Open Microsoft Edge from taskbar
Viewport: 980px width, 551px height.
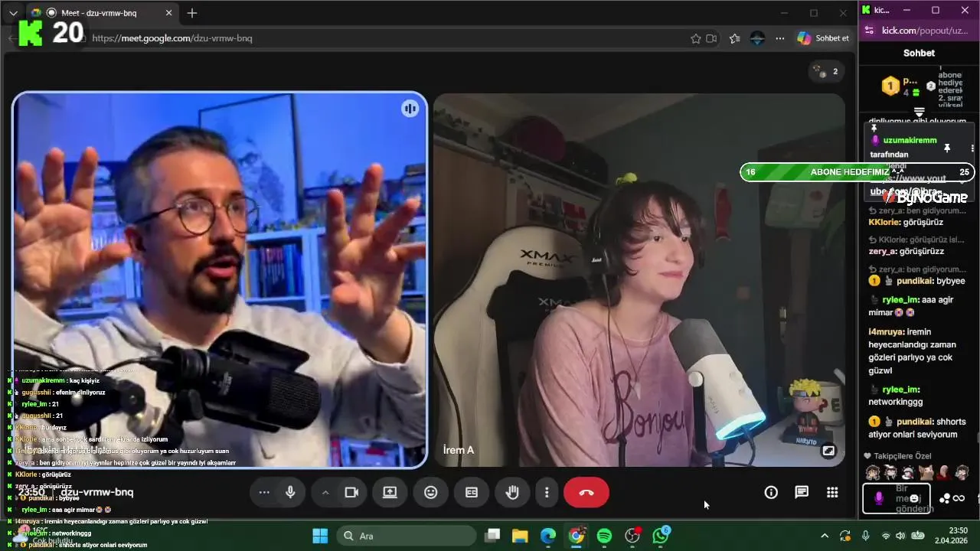(548, 536)
